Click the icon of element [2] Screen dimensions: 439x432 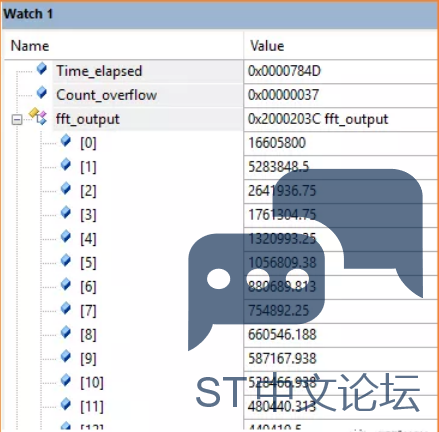[66, 189]
